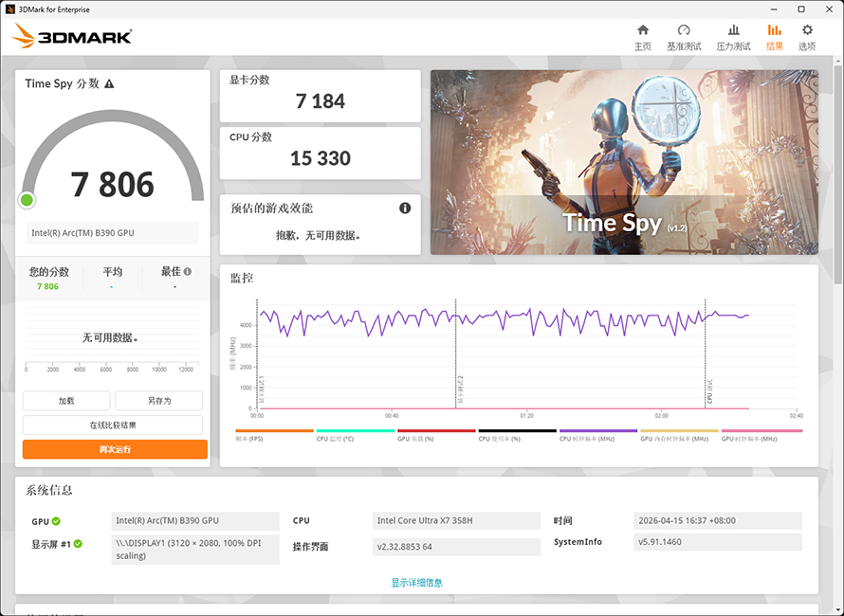This screenshot has width=844, height=616.
Task: Click the SystemInfo version v5.91.1460
Action: click(718, 542)
